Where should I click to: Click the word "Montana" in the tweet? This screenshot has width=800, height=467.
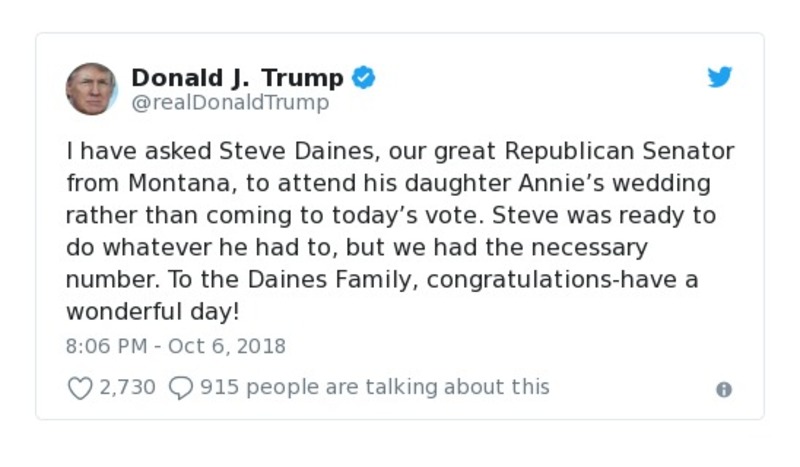182,183
